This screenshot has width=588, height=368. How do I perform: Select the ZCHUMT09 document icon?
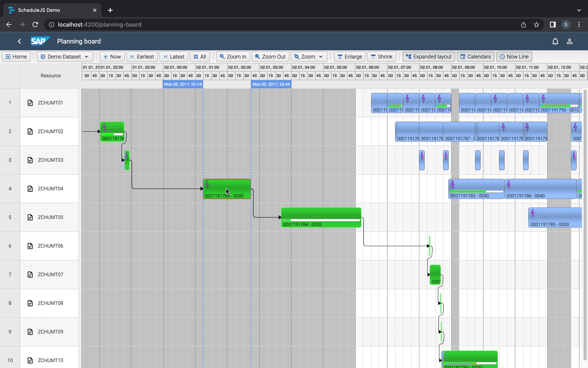pyautogui.click(x=30, y=332)
